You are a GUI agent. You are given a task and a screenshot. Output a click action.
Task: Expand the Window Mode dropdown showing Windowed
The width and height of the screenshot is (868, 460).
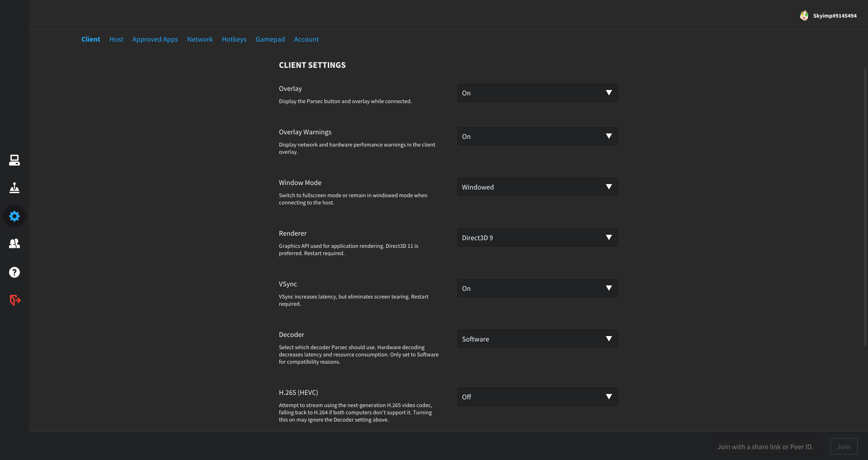(538, 187)
